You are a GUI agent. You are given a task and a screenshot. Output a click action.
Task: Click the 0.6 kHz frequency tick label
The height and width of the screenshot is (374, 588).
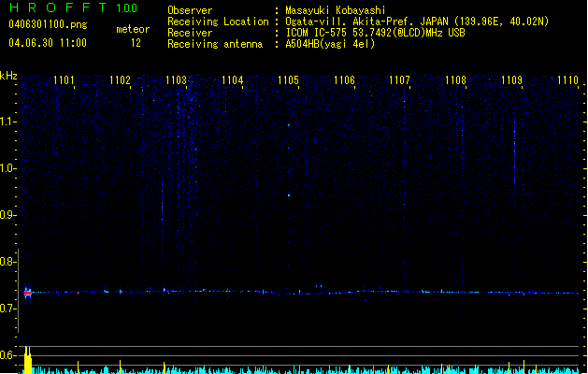click(x=8, y=355)
